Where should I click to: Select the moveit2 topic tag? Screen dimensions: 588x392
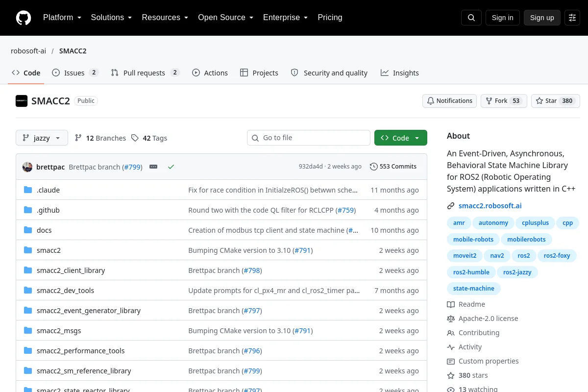(x=465, y=256)
